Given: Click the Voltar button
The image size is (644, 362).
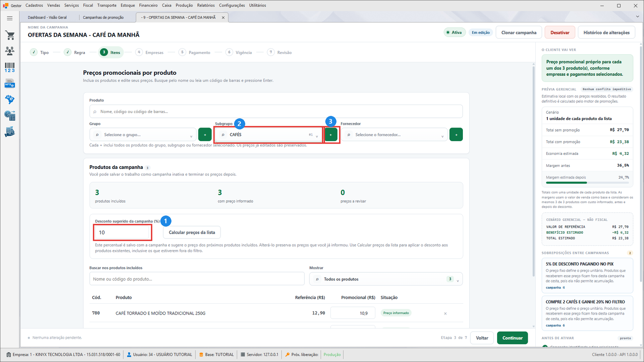Looking at the screenshot, I should tap(482, 338).
